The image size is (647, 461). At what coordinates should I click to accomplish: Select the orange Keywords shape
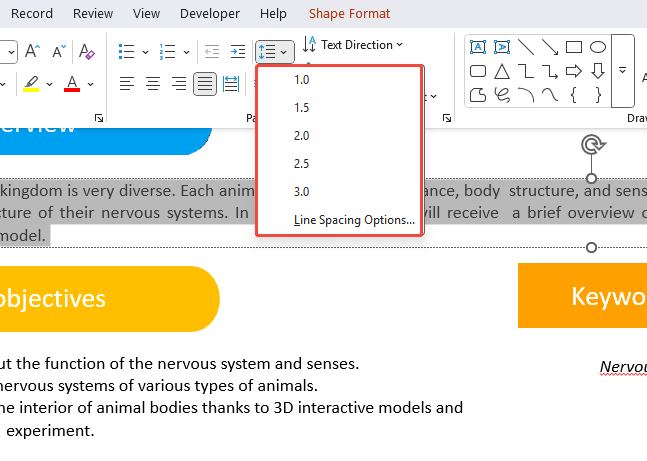[x=582, y=296]
